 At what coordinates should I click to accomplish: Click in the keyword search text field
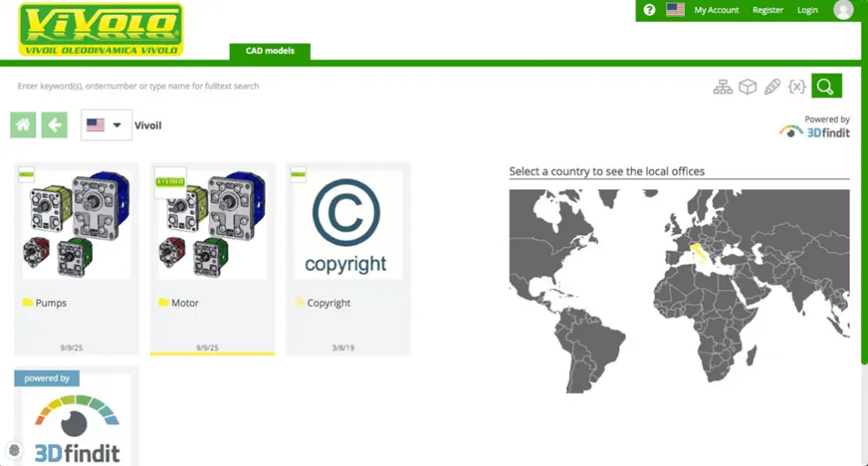pyautogui.click(x=347, y=87)
